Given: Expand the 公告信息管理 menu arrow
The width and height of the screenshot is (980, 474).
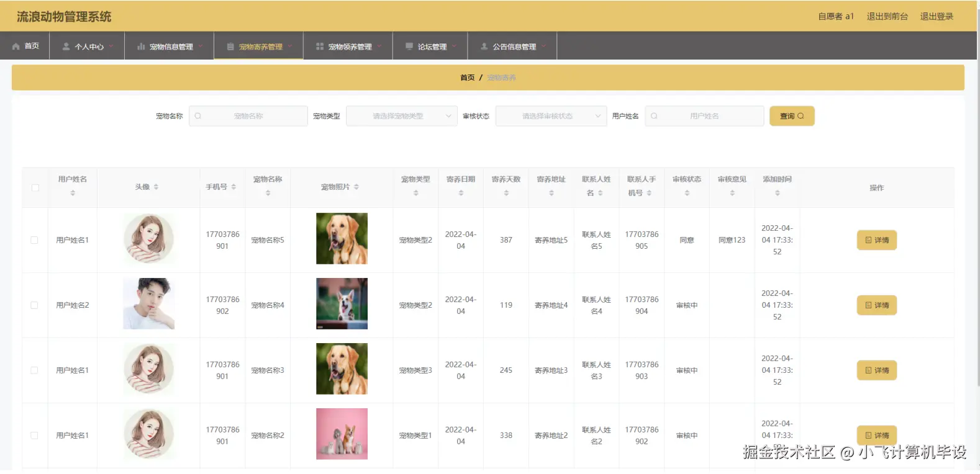Looking at the screenshot, I should click(x=544, y=46).
